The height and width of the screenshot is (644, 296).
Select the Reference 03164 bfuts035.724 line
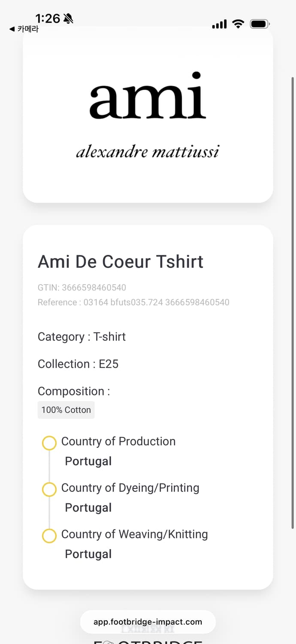(x=133, y=302)
